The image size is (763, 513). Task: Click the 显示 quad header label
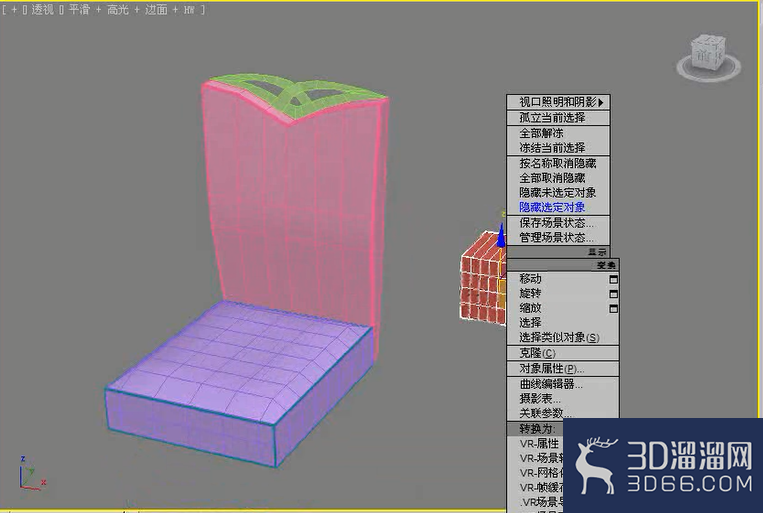tap(598, 252)
